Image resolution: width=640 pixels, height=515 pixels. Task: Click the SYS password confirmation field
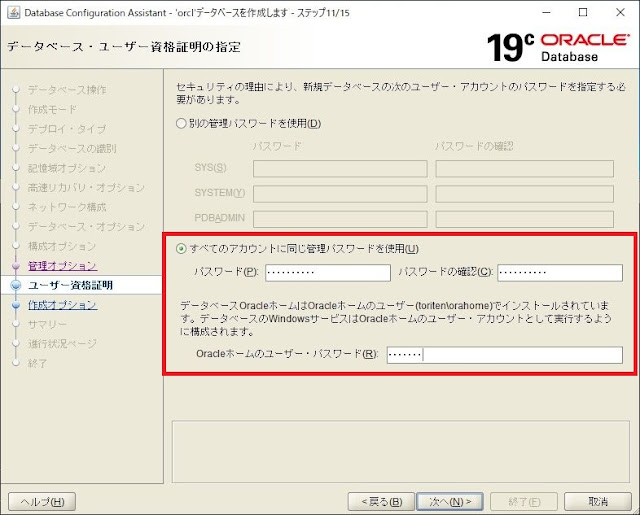pos(524,169)
